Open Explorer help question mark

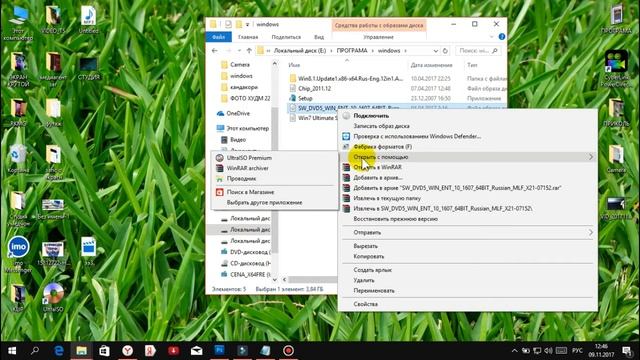(502, 37)
